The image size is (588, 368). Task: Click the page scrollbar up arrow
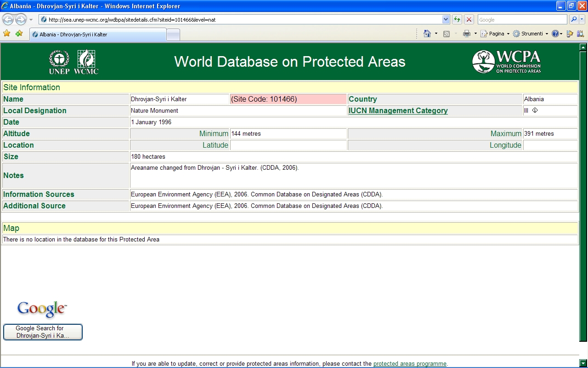[x=583, y=47]
